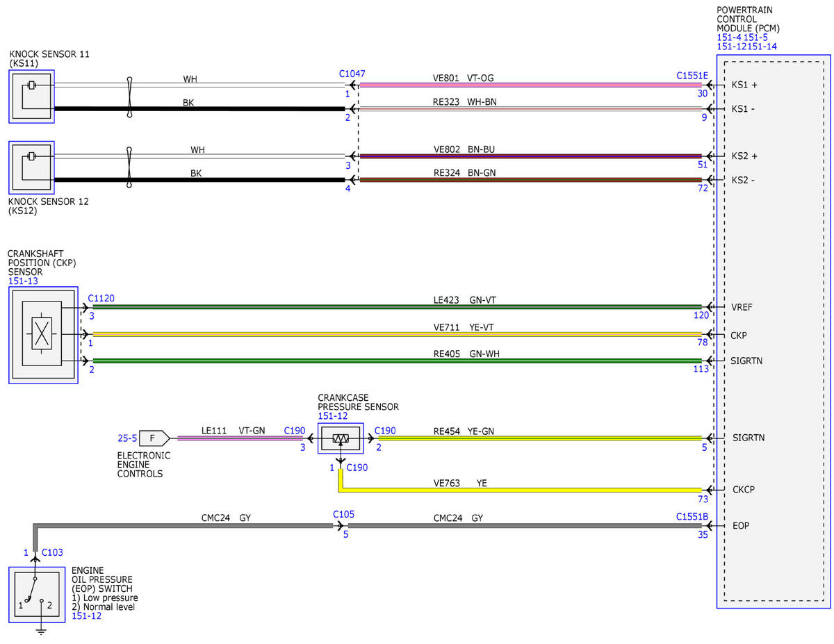This screenshot has width=834, height=644.
Task: Click the ground symbol below the EOP switch
Action: [41, 630]
